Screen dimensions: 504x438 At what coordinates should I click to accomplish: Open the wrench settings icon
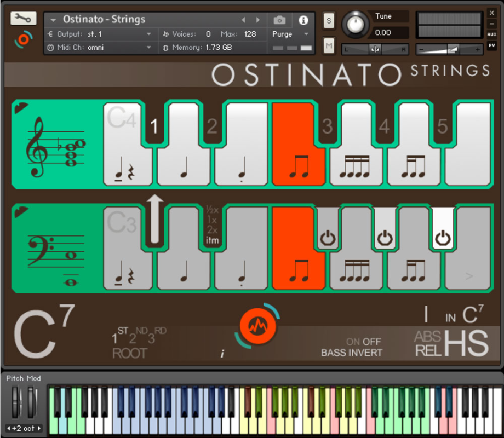click(x=23, y=19)
